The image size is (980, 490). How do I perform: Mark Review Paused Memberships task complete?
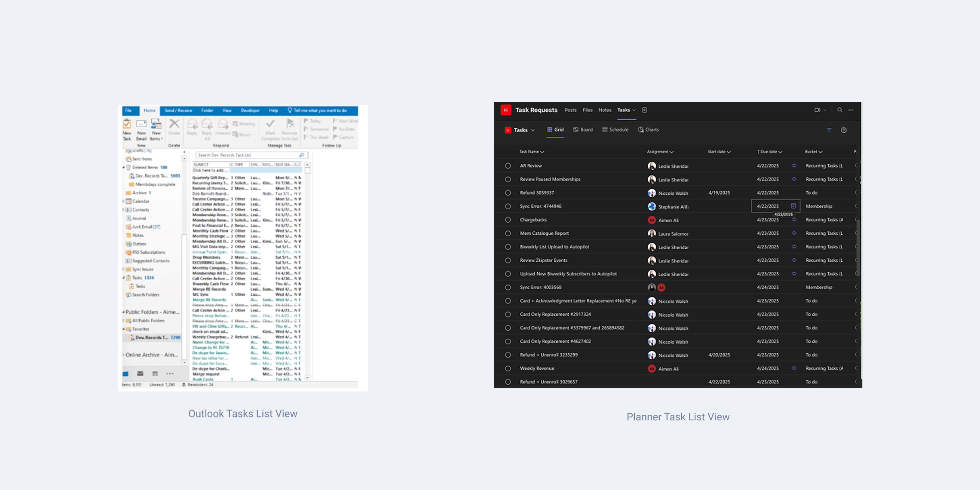508,179
